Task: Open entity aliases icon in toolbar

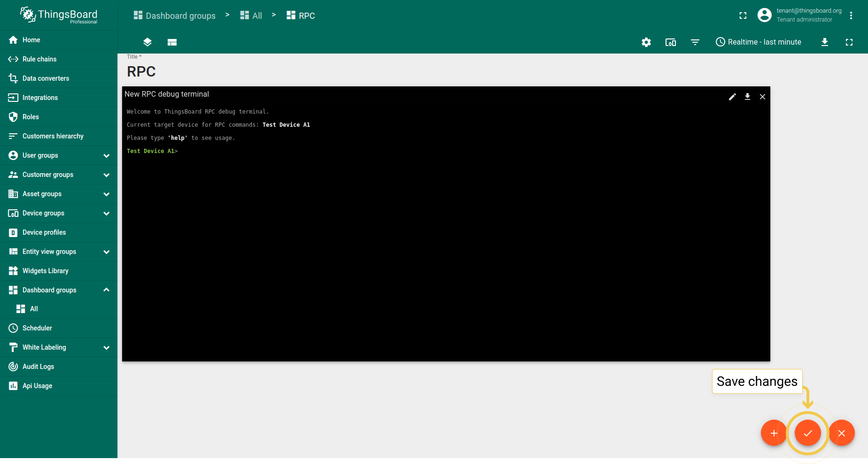Action: click(x=671, y=42)
